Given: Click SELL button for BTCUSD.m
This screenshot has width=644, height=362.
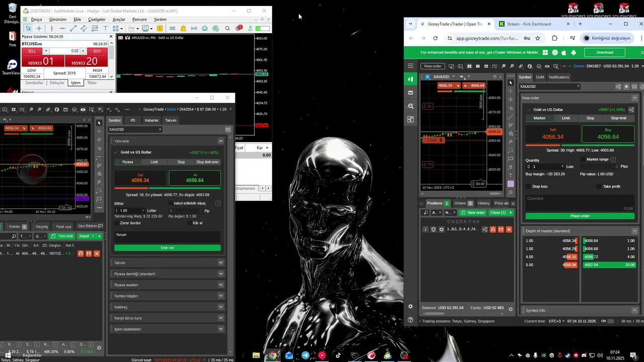Looking at the screenshot, I should (x=32, y=51).
